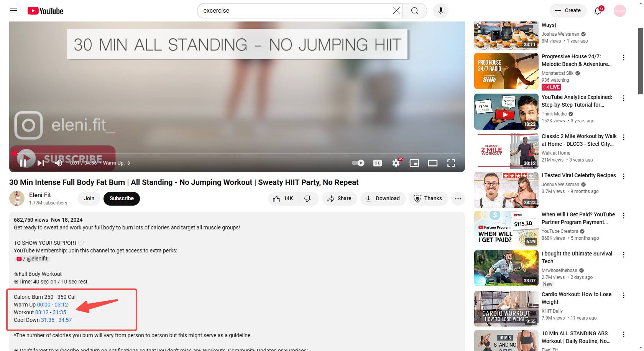Open the navigation guide menu
Viewport: 644px width, 351px height.
[x=14, y=11]
